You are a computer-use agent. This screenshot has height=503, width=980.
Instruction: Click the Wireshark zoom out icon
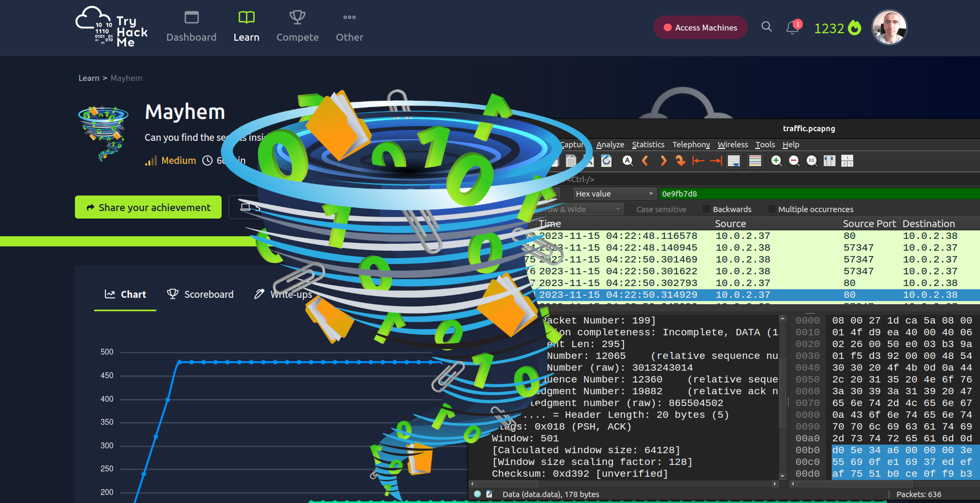tap(794, 161)
